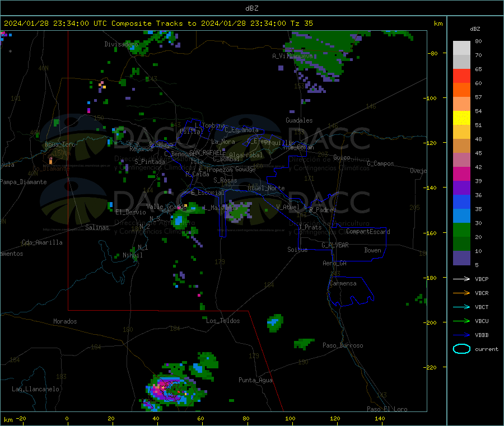Click the Lag.Llancanelo label
This screenshot has width=504, height=426.
pyautogui.click(x=35, y=389)
